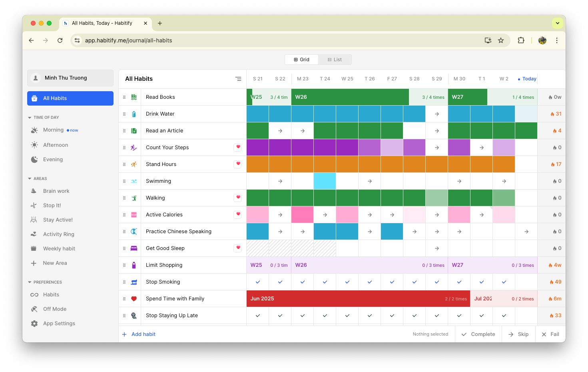Collapse the Time of Day section
The width and height of the screenshot is (588, 372).
pos(30,118)
